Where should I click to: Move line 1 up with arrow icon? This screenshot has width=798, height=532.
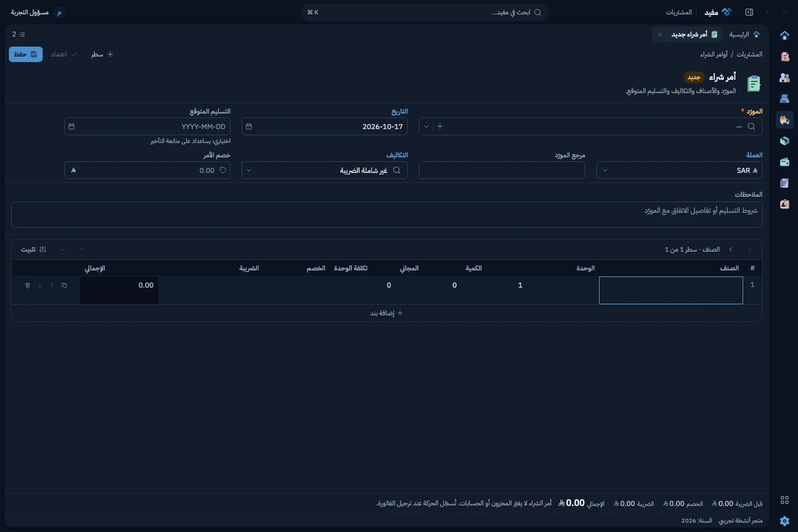pyautogui.click(x=52, y=285)
